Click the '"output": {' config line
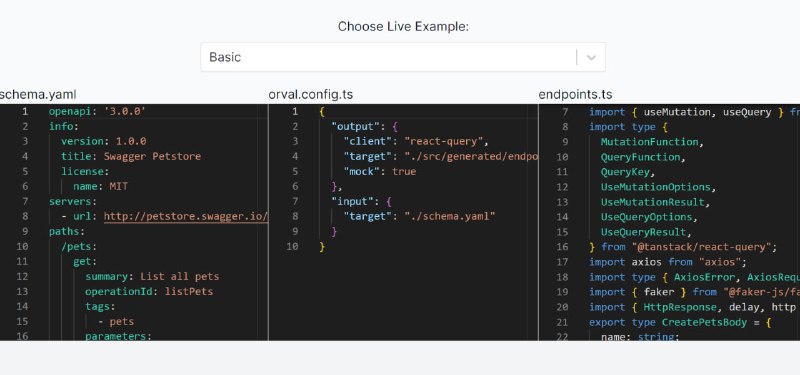The height and width of the screenshot is (375, 800). [x=364, y=126]
